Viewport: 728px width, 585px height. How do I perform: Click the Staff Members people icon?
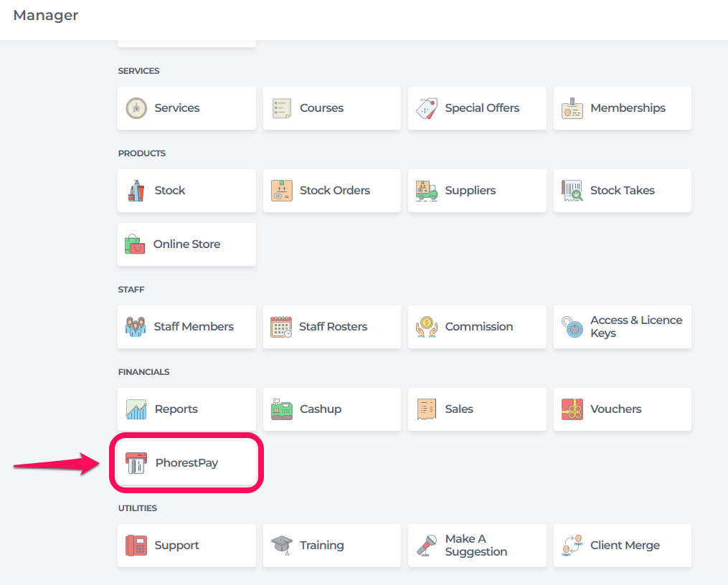[x=136, y=327]
